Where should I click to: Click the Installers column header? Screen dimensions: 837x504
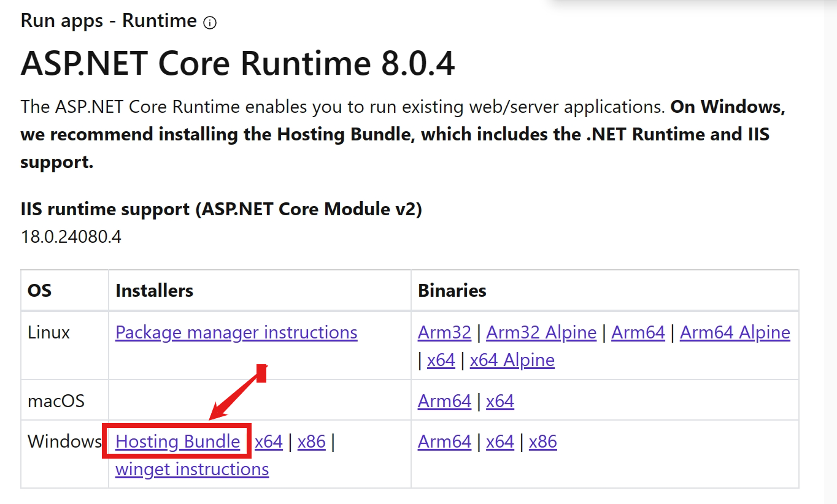156,291
